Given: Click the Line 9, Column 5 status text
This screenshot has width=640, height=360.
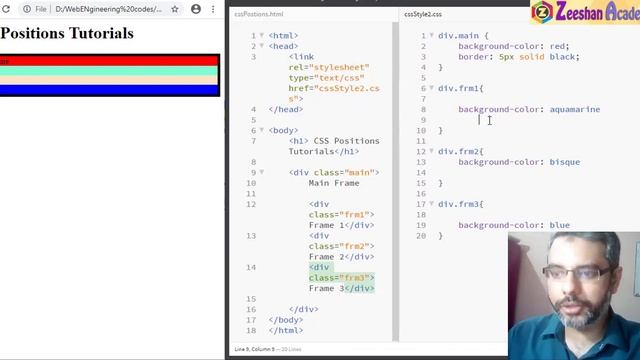Looking at the screenshot, I should point(255,349).
